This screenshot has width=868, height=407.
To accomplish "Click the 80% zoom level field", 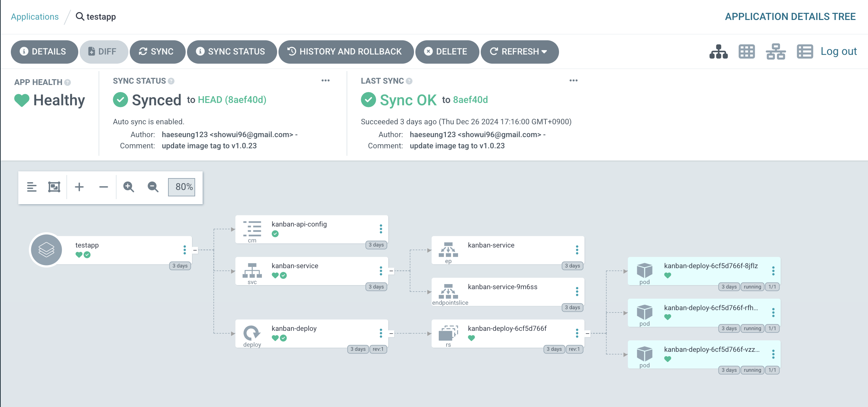I will pos(182,187).
